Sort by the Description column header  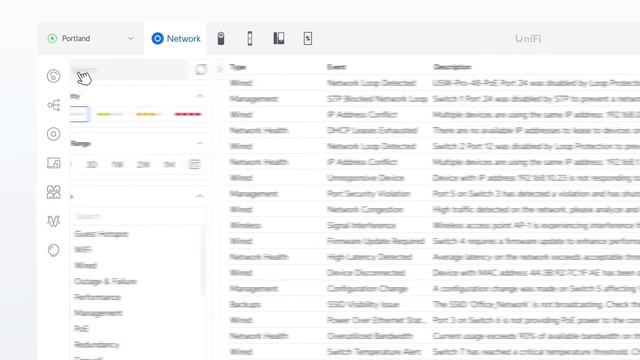452,67
